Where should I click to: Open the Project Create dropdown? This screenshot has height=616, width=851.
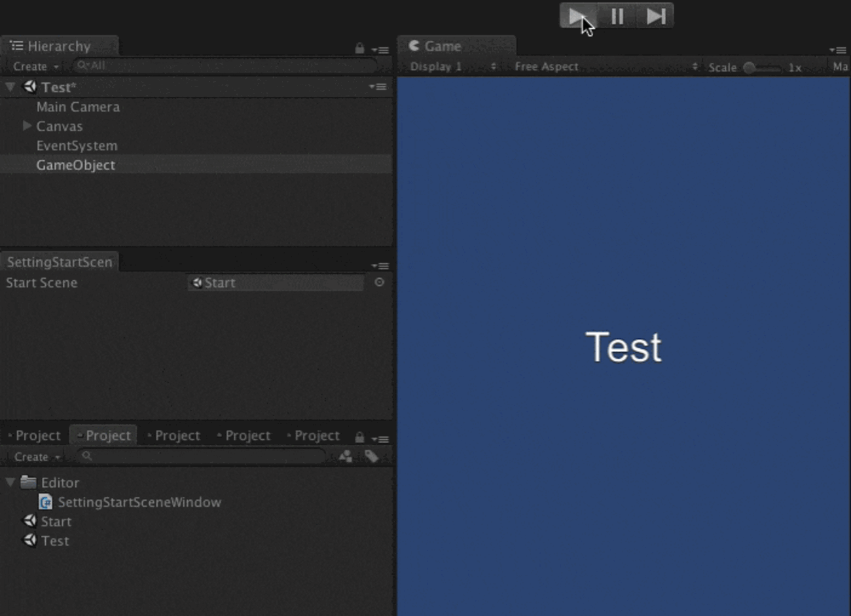(37, 457)
